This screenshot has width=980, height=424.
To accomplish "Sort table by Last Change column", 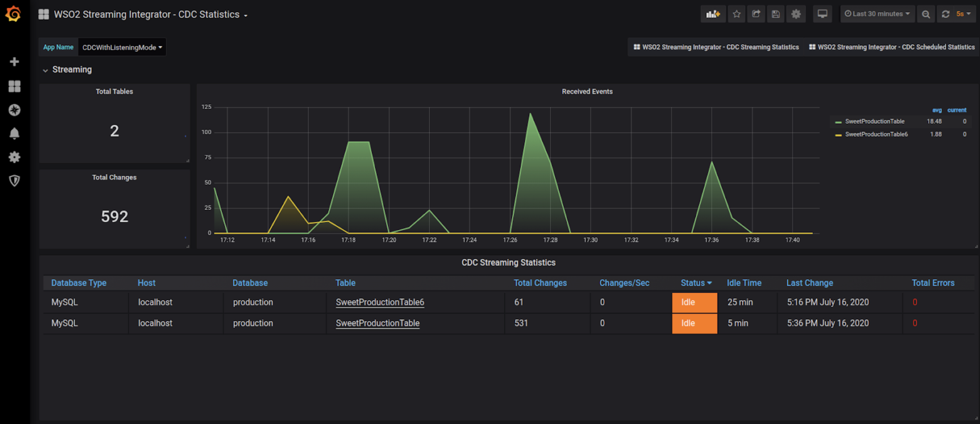I will click(809, 283).
